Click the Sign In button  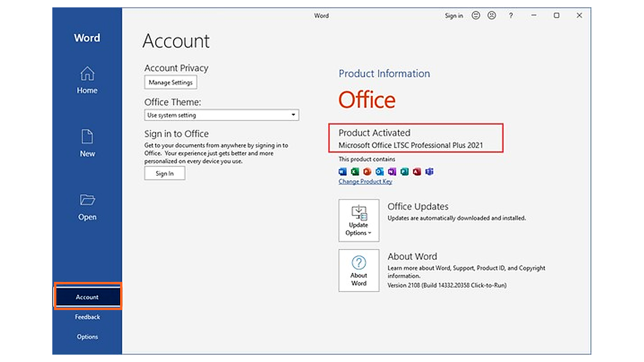165,173
